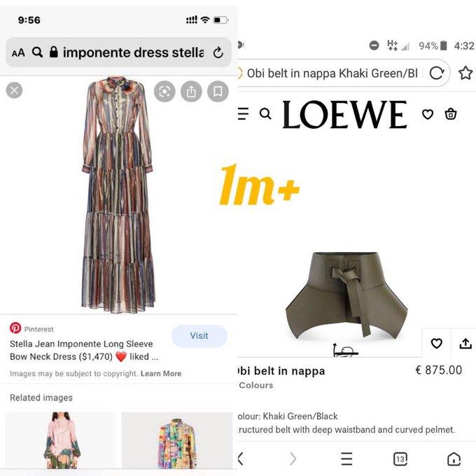476x476 pixels.
Task: Open the Learn More copyright link
Action: pyautogui.click(x=161, y=373)
